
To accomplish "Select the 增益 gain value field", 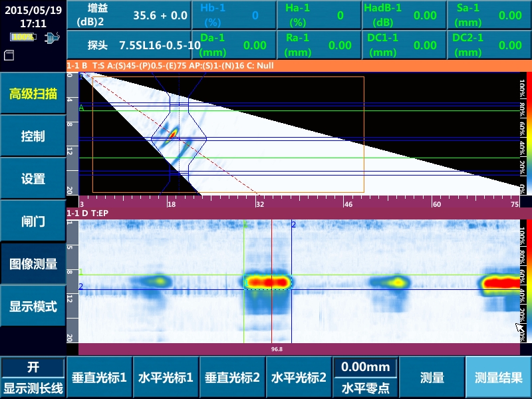I will [132, 15].
